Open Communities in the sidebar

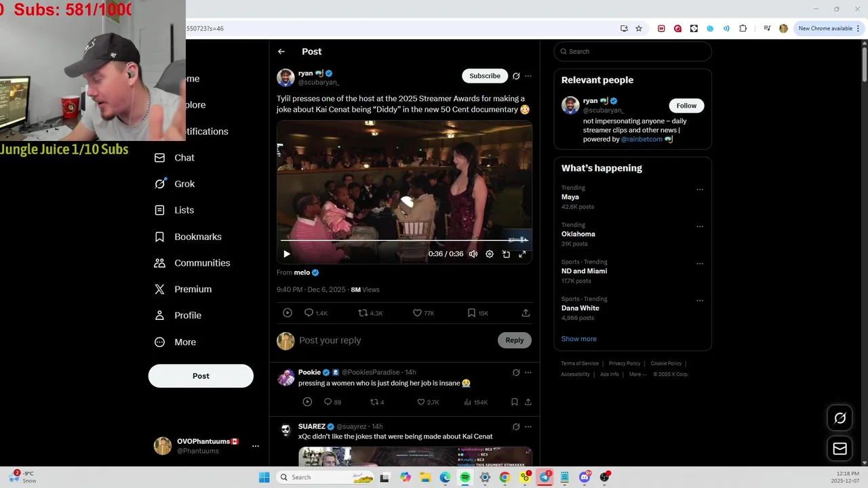click(x=193, y=263)
